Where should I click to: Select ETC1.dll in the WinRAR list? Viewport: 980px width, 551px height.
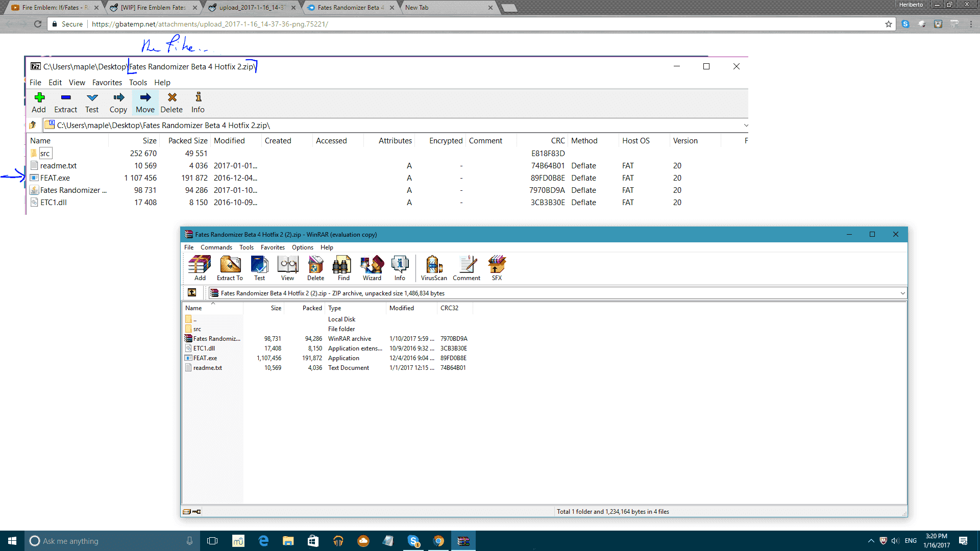pyautogui.click(x=204, y=348)
